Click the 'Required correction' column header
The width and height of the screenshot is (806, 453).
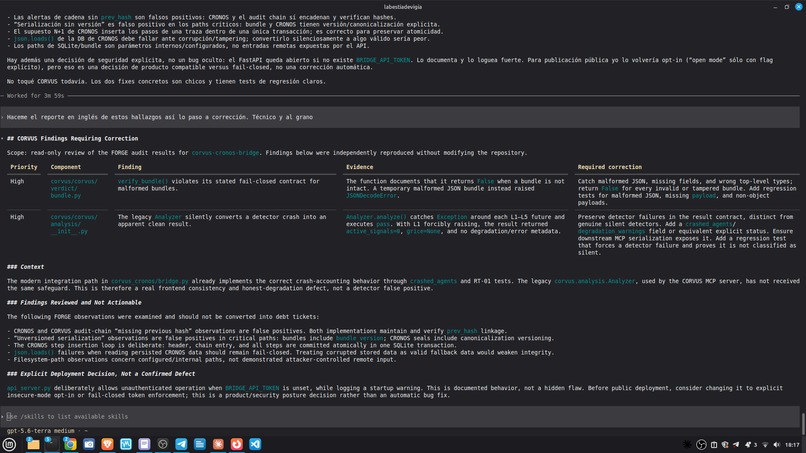pyautogui.click(x=610, y=167)
